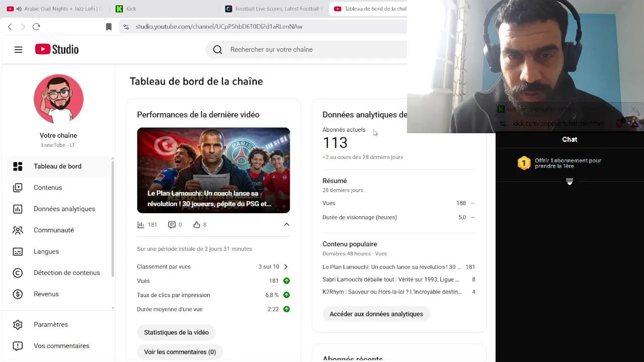Open Vos commentaires in sidebar
This screenshot has height=362, width=644.
(x=58, y=346)
